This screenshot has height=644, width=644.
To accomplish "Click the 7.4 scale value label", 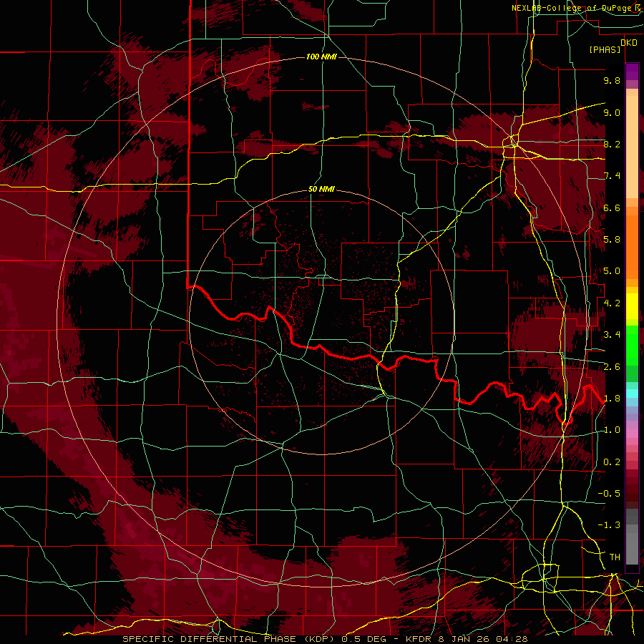I will pyautogui.click(x=612, y=176).
